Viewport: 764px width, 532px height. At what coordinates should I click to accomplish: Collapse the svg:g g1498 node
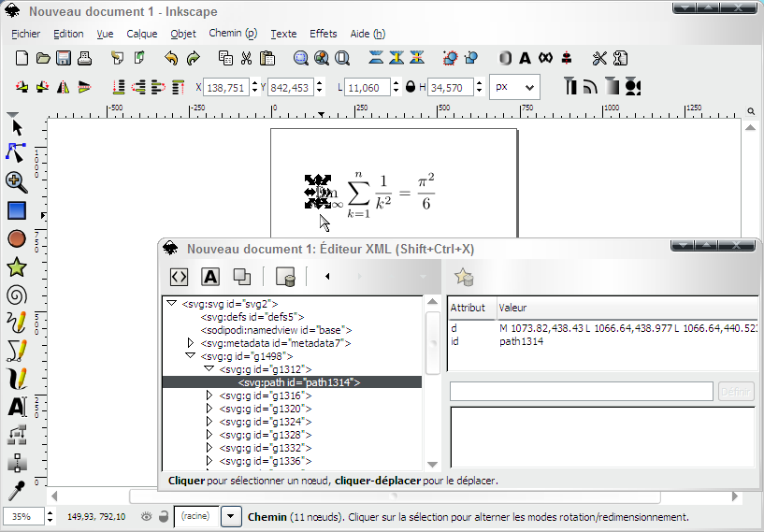click(x=191, y=356)
